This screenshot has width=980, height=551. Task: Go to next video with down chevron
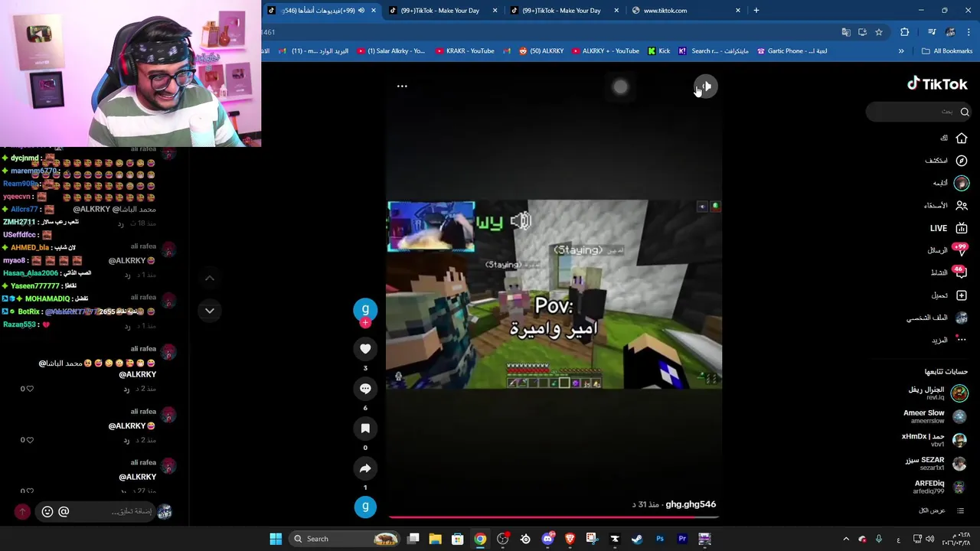click(x=209, y=311)
